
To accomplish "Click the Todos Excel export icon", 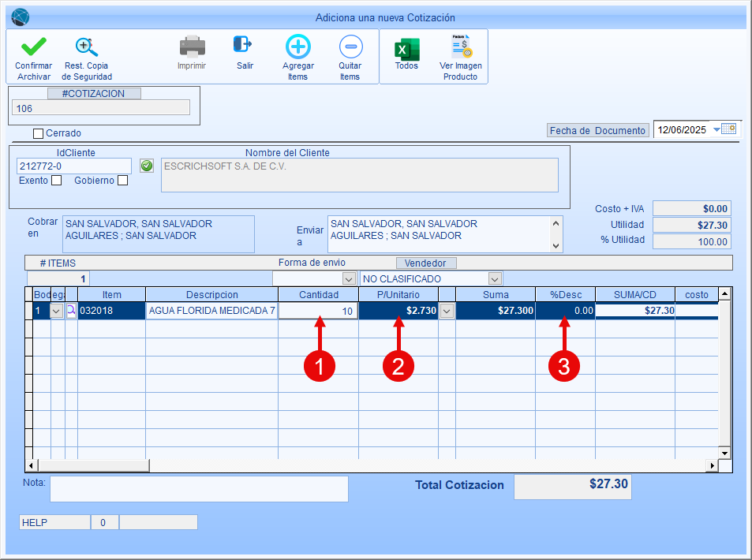I will (406, 49).
